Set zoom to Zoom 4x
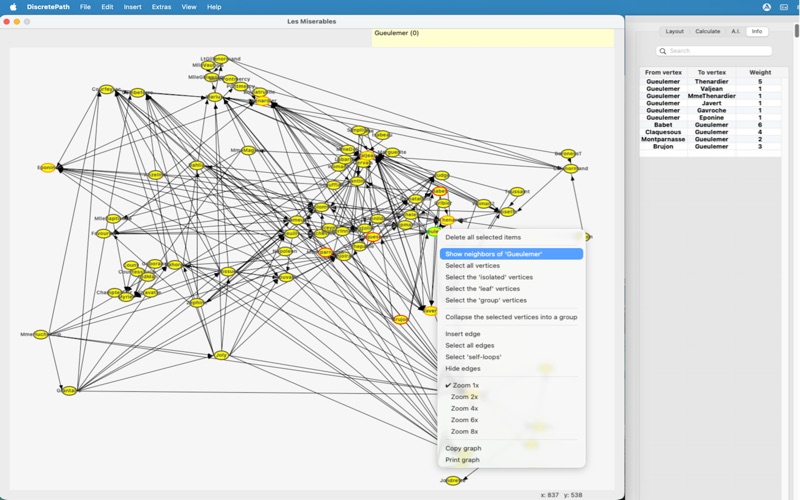Screen dimensions: 800x500 click(464, 409)
